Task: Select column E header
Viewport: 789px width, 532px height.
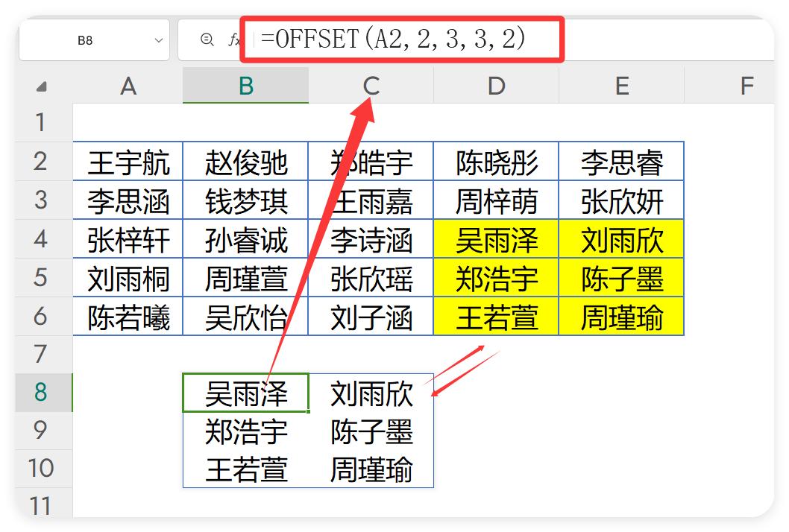Action: tap(621, 86)
